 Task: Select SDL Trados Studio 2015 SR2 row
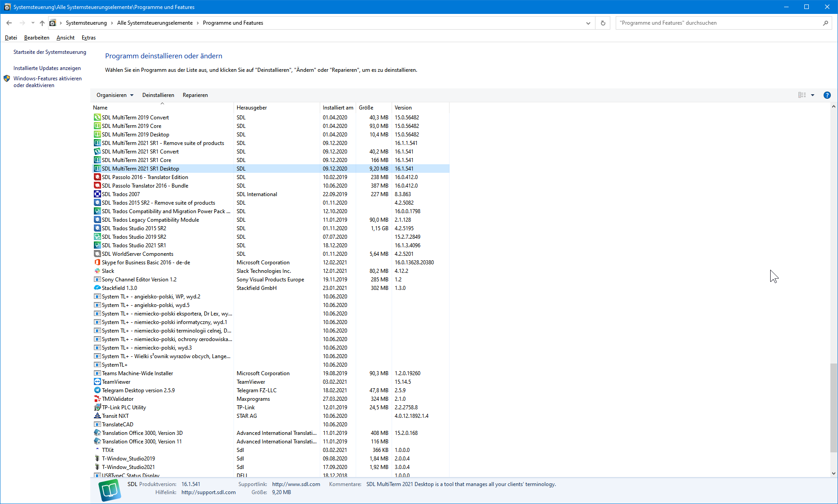[271, 228]
